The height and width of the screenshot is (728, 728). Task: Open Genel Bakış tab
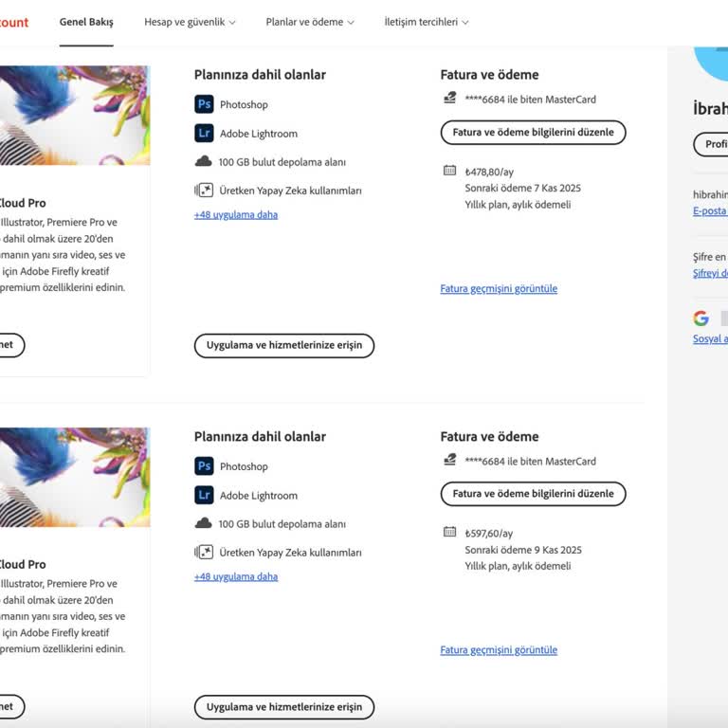pyautogui.click(x=86, y=22)
